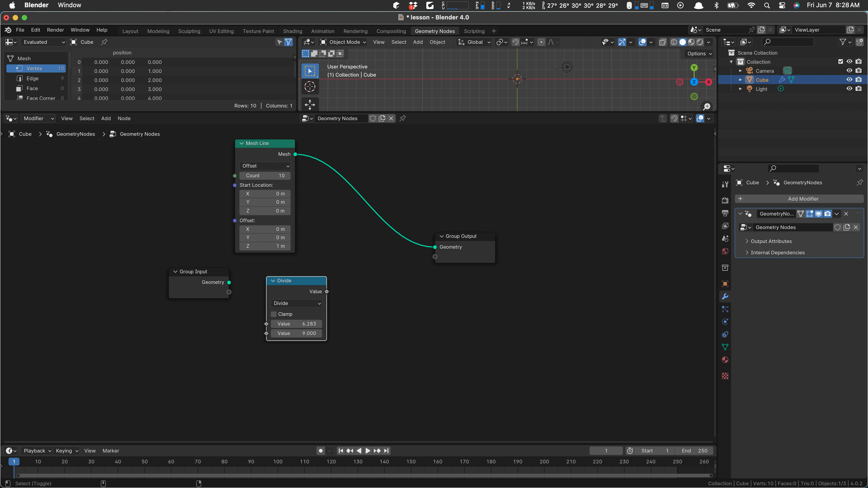The width and height of the screenshot is (868, 488).
Task: Select the Cursor tool in viewport toolbar
Action: (x=310, y=87)
